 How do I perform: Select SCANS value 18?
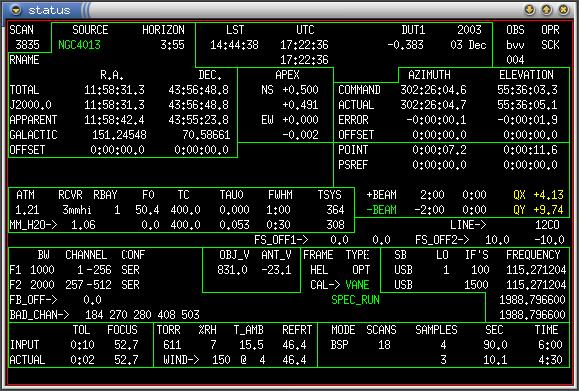(x=384, y=345)
